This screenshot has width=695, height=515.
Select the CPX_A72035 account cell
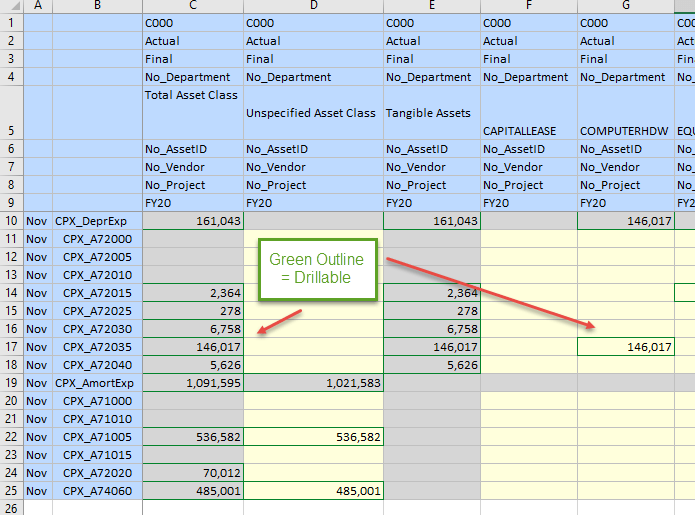(97, 347)
